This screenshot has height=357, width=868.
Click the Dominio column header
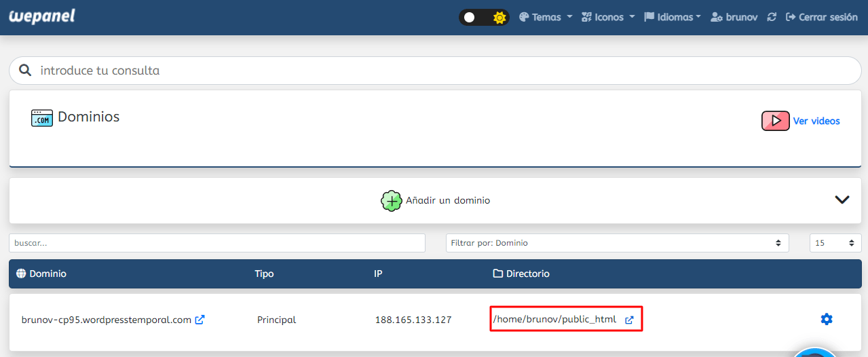[41, 274]
